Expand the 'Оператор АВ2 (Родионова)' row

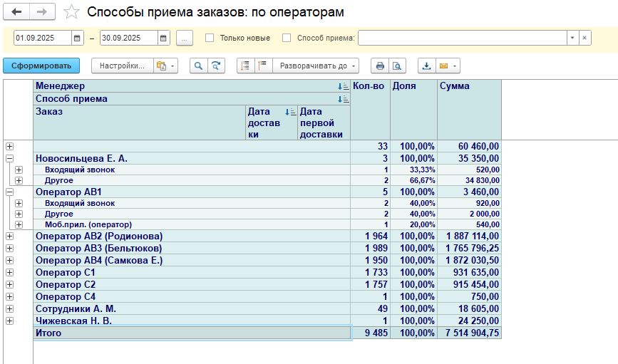[9, 236]
